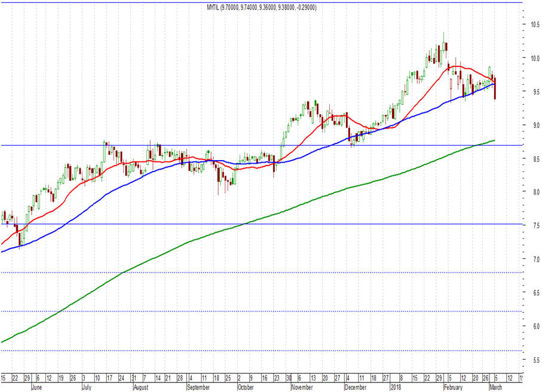
Task: Click the 10.0 price axis label
Action: click(535, 58)
